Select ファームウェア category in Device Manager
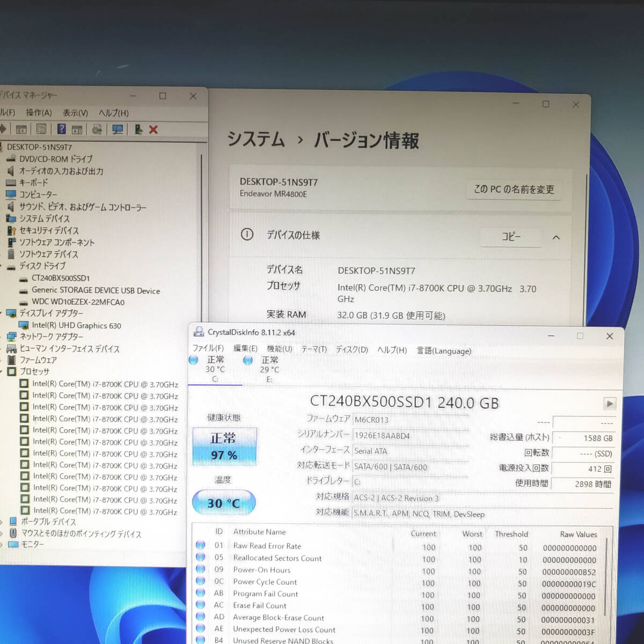Image resolution: width=644 pixels, height=644 pixels. [38, 360]
